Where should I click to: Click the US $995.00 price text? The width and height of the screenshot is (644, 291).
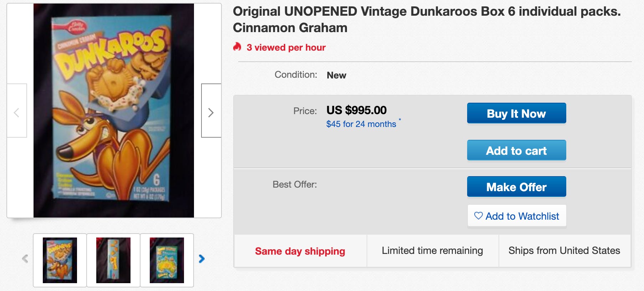click(356, 110)
